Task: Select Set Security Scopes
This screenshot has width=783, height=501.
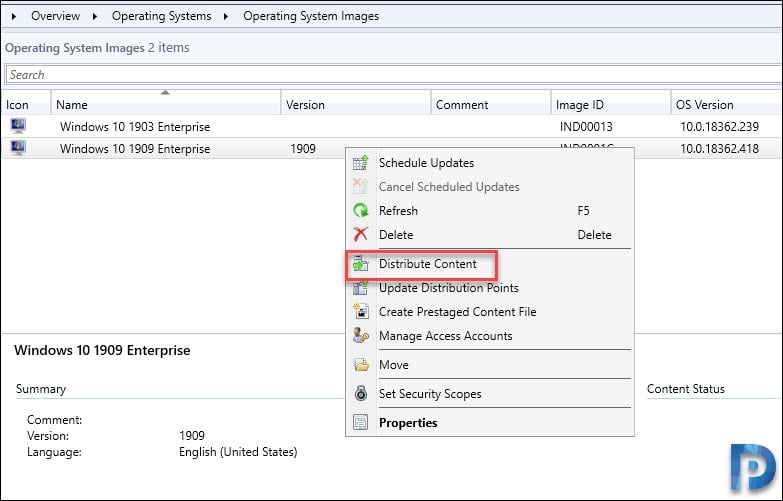Action: coord(490,394)
